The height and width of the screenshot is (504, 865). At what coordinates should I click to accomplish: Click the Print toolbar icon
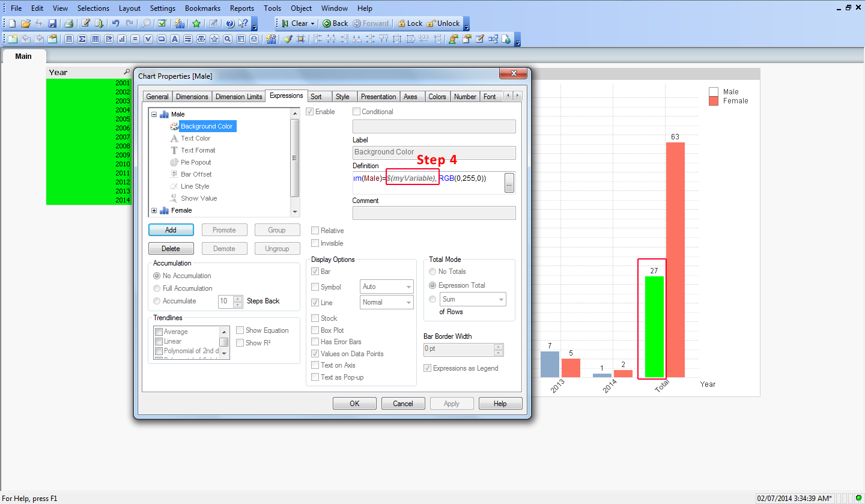tap(69, 23)
